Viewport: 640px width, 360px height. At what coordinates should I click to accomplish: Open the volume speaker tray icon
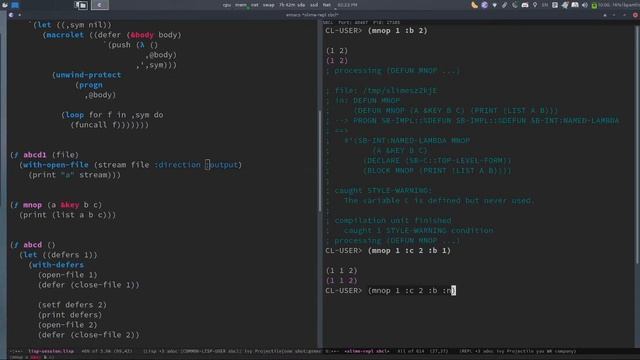585,5
